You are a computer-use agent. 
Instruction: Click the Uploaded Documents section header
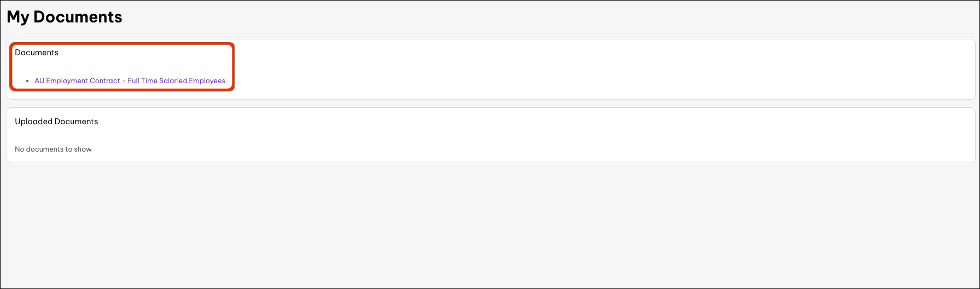coord(56,122)
